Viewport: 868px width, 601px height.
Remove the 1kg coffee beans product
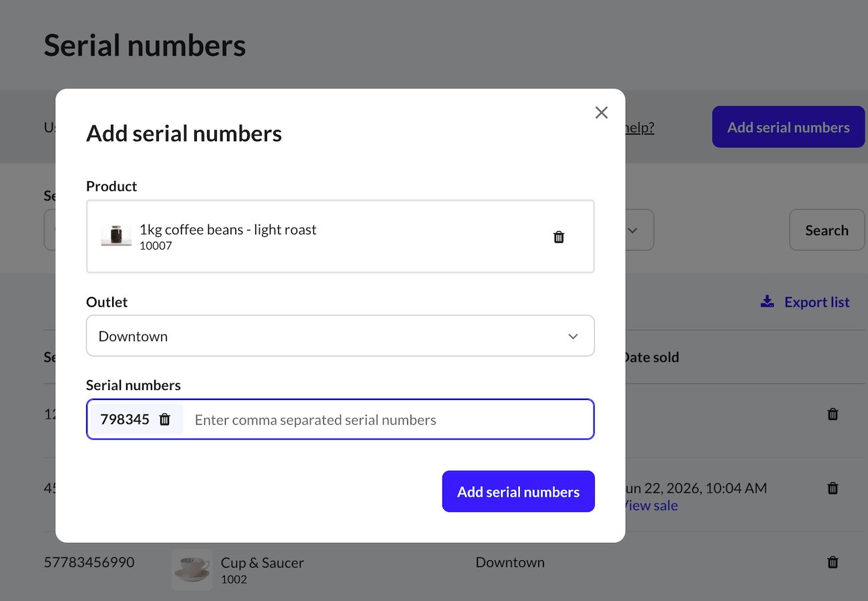(x=559, y=237)
